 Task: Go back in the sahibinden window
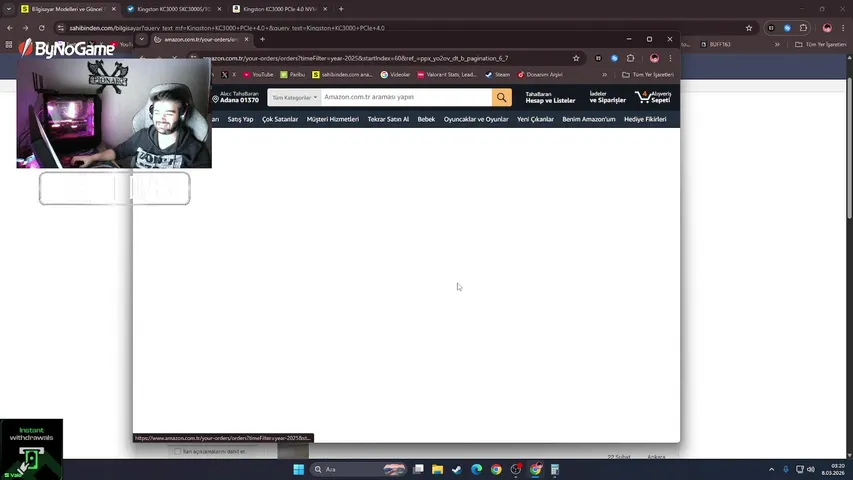click(10, 28)
